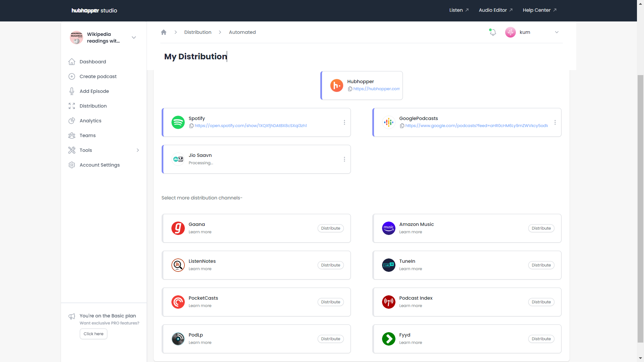The width and height of the screenshot is (644, 362).
Task: Click the home breadcrumb icon
Action: point(163,32)
